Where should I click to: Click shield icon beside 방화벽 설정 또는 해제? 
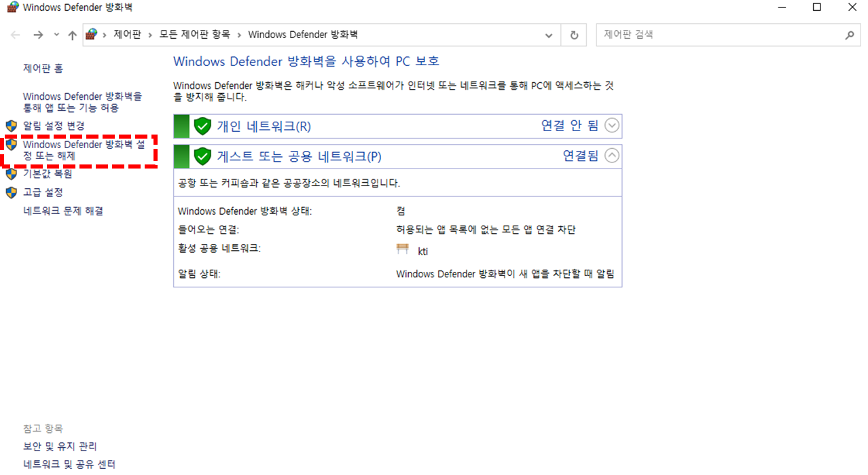11,145
